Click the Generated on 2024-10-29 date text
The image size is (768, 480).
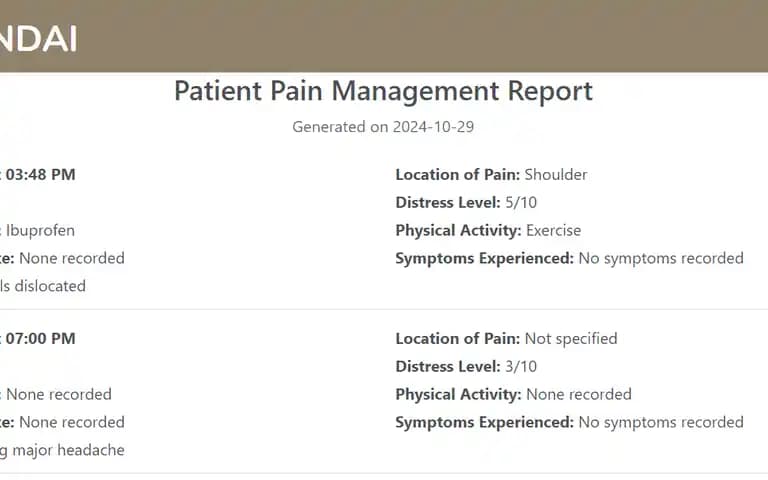tap(383, 127)
